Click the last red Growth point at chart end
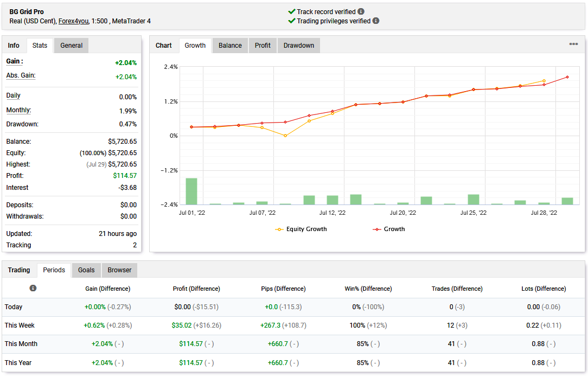Viewport: 588px width, 377px height. pos(567,77)
